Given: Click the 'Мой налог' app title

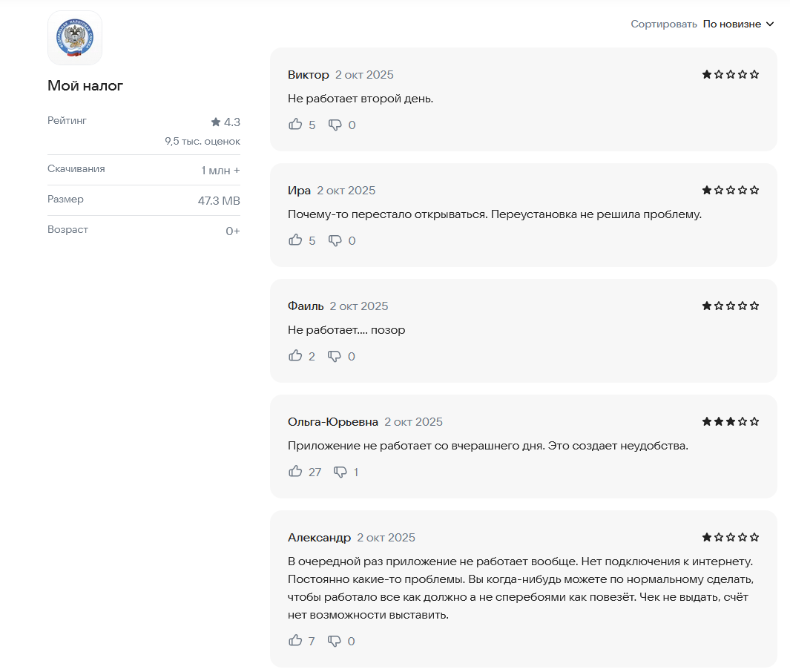Looking at the screenshot, I should [x=85, y=86].
